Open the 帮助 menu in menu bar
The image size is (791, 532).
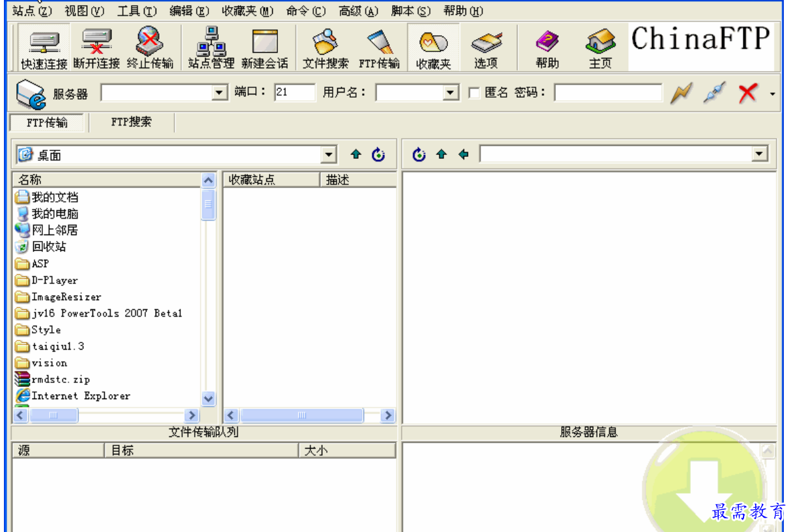pos(463,11)
